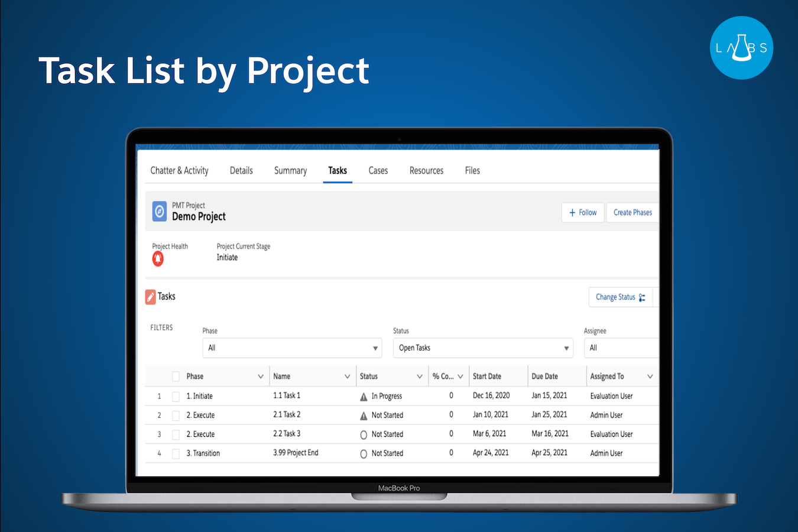Check the checkbox for 3.99 Project End

(176, 453)
